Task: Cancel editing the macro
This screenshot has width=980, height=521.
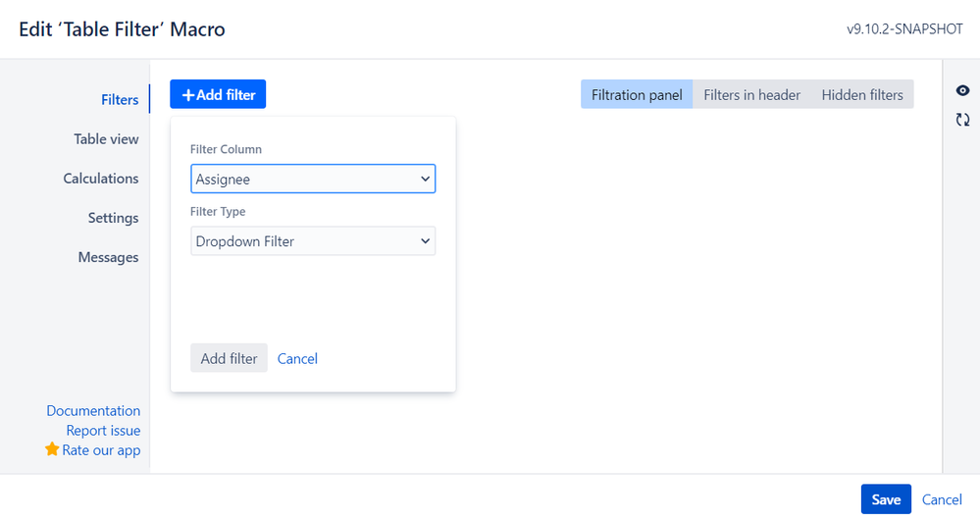Action: coord(942,499)
